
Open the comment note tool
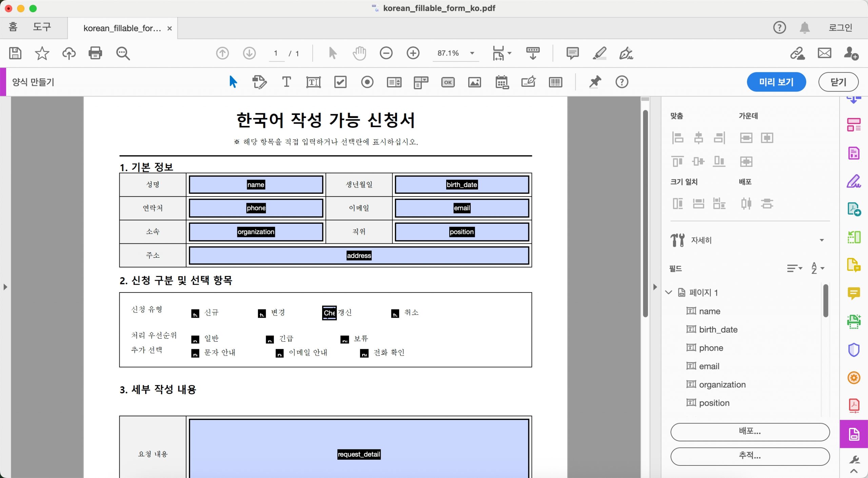[572, 53]
